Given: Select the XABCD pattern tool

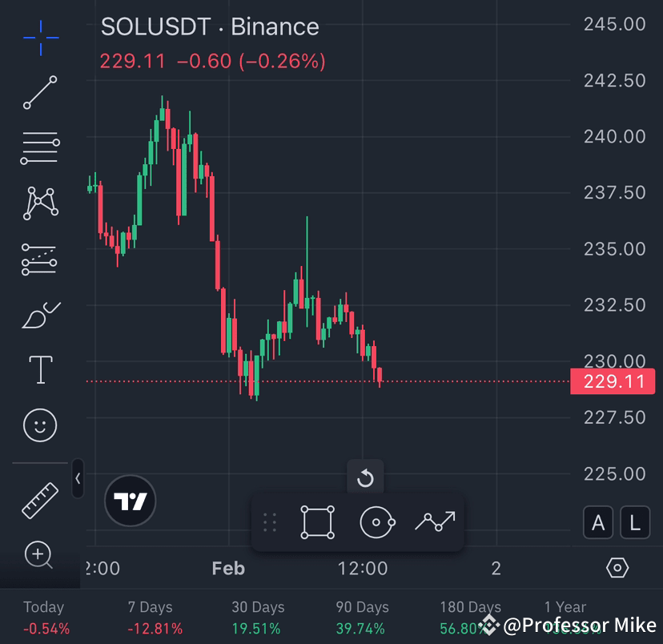Looking at the screenshot, I should tap(40, 203).
